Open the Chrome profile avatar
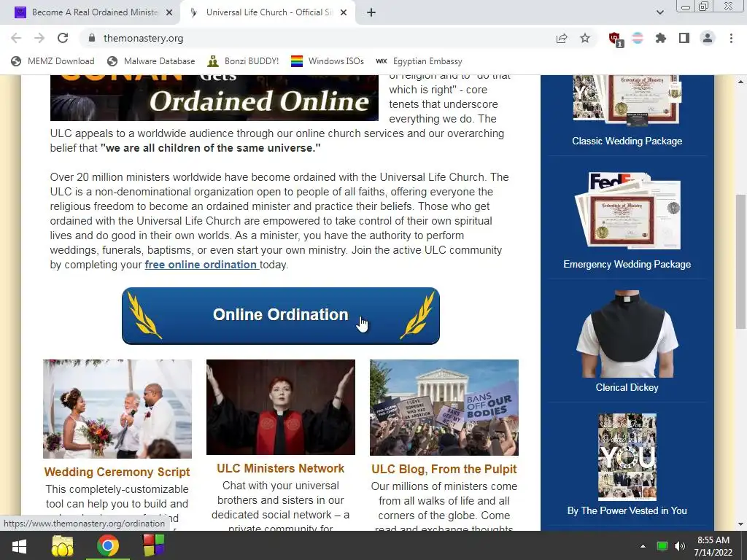This screenshot has width=747, height=560. [708, 38]
